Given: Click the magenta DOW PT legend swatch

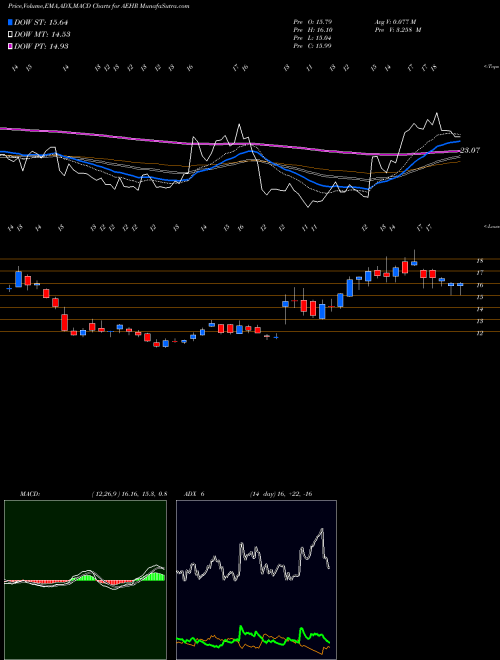Looking at the screenshot, I should (x=10, y=46).
